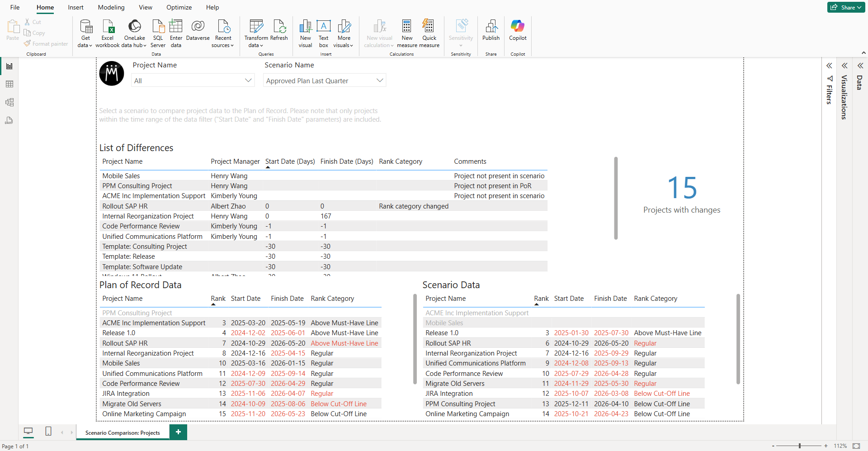This screenshot has width=868, height=451.
Task: Click Plan of Record table scrollbar
Action: coord(415,339)
